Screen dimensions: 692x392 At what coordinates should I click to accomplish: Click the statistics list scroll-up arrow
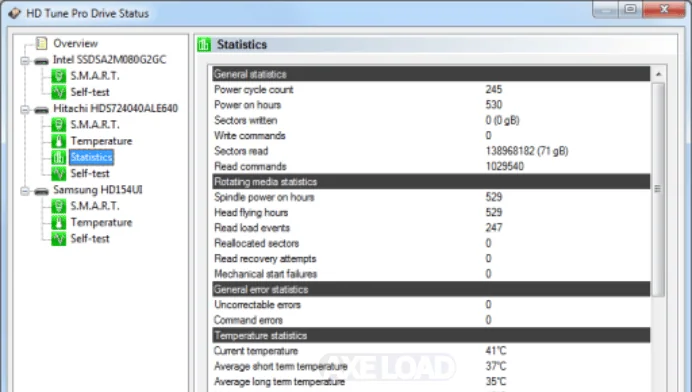tap(658, 74)
